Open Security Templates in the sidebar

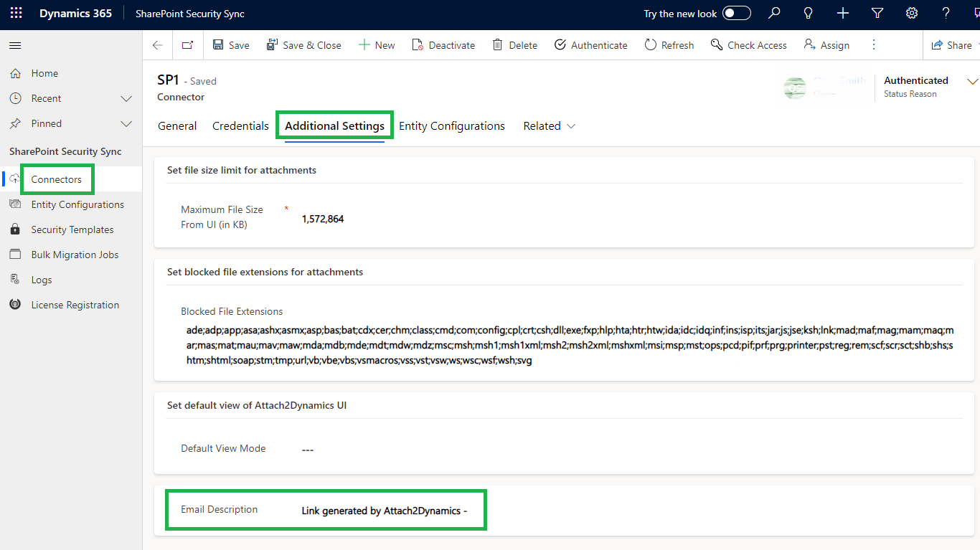pos(72,229)
